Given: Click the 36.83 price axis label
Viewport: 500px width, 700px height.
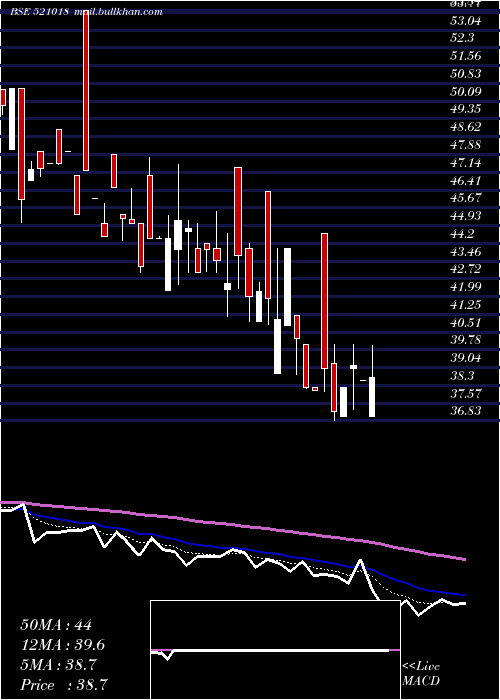Looking at the screenshot, I should pyautogui.click(x=466, y=411).
